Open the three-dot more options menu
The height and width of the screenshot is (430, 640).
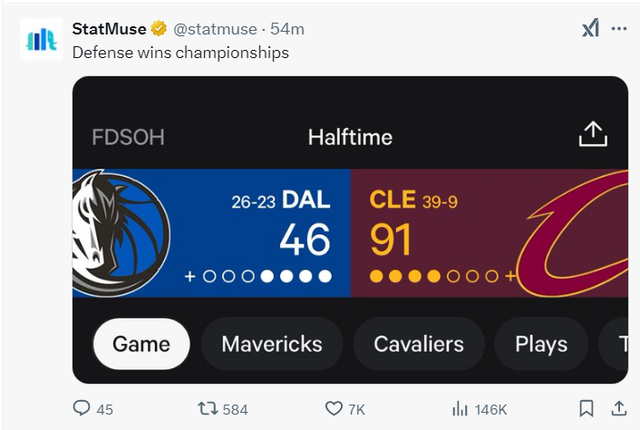pos(619,29)
